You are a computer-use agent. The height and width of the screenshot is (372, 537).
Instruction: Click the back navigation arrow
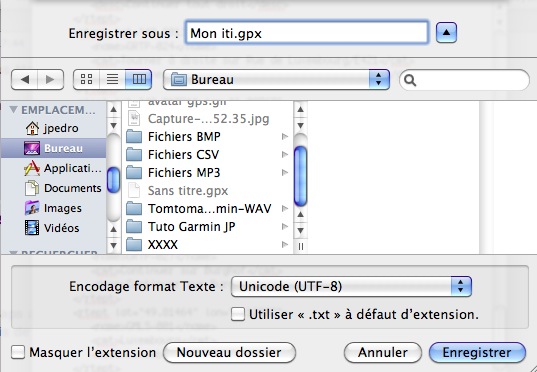pos(24,79)
